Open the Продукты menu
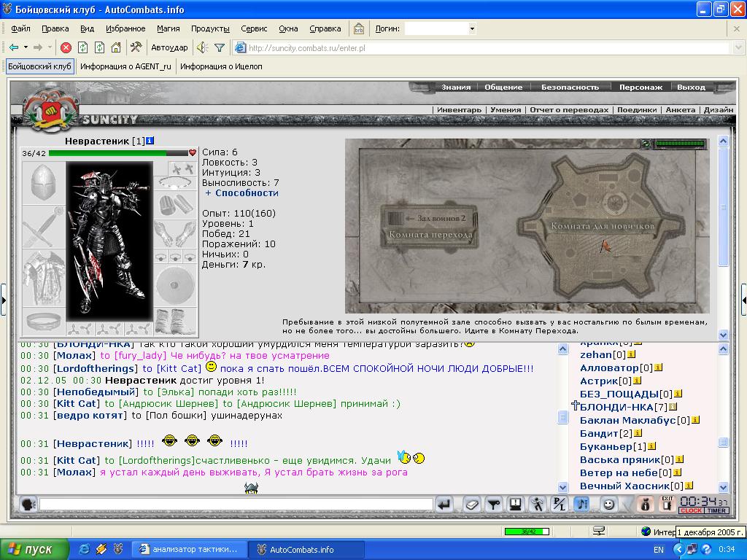The width and height of the screenshot is (747, 560). tap(210, 28)
